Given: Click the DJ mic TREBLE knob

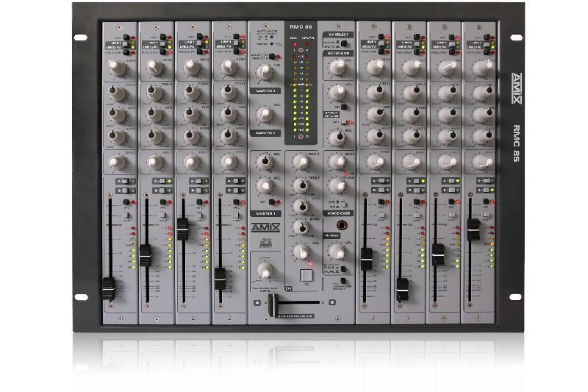Looking at the screenshot, I should pos(301,185).
